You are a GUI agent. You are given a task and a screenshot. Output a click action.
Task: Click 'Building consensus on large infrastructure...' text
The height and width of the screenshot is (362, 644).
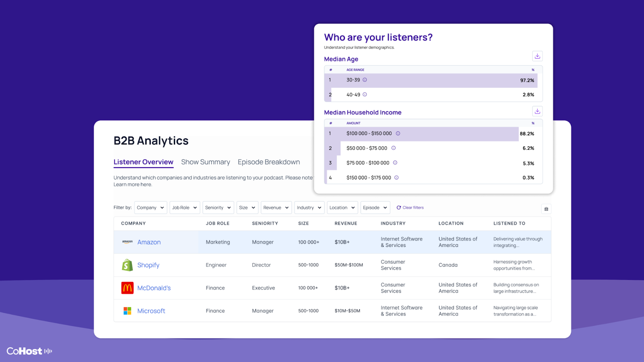coord(516,288)
